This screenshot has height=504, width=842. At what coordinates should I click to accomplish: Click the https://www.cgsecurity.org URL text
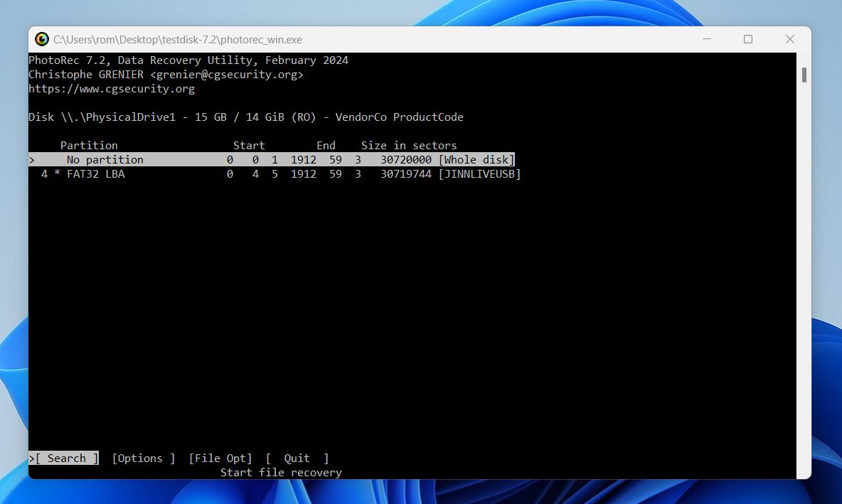[x=112, y=89]
